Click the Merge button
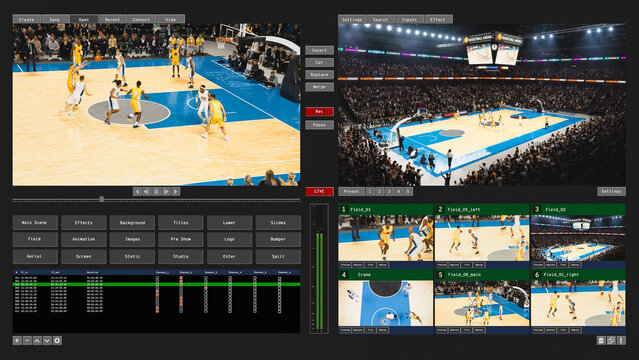Image resolution: width=639 pixels, height=360 pixels. click(x=320, y=87)
